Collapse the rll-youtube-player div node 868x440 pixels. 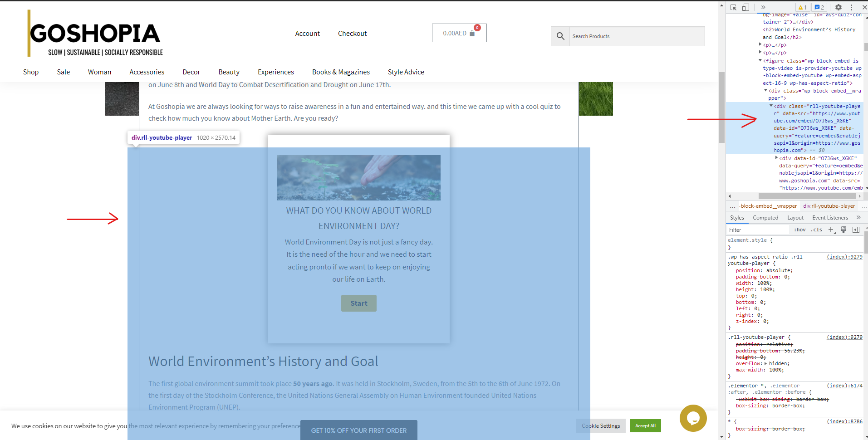pyautogui.click(x=771, y=106)
